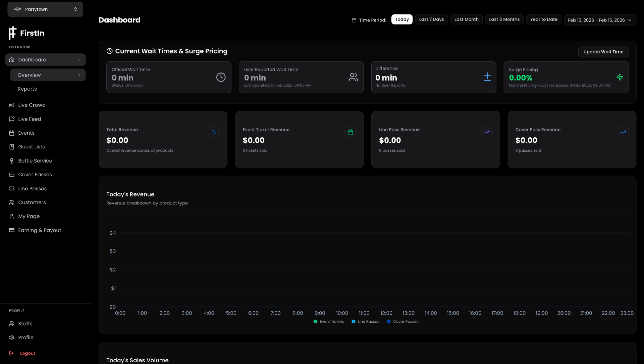Click the Customers icon in sidebar

point(12,202)
